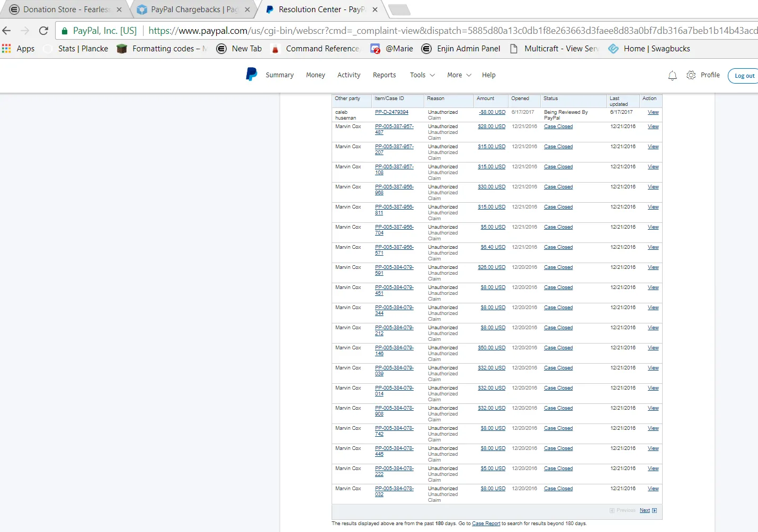Close the Resolution Center tab
Viewport: 758px width, 532px height.
[x=375, y=10]
